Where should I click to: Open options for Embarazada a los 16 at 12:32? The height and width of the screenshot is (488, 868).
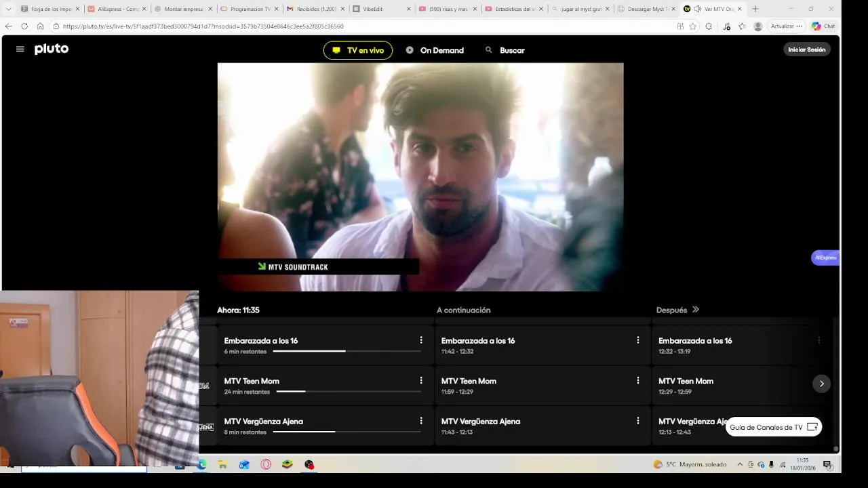818,340
